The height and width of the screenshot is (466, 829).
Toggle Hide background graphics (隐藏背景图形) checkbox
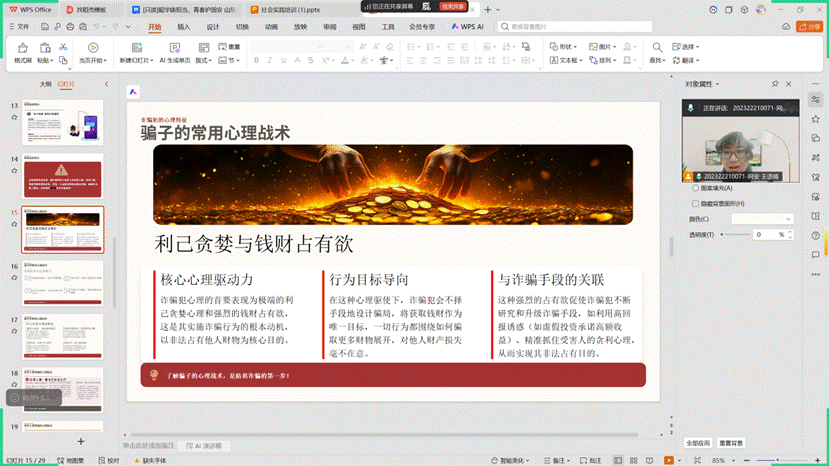coord(696,204)
